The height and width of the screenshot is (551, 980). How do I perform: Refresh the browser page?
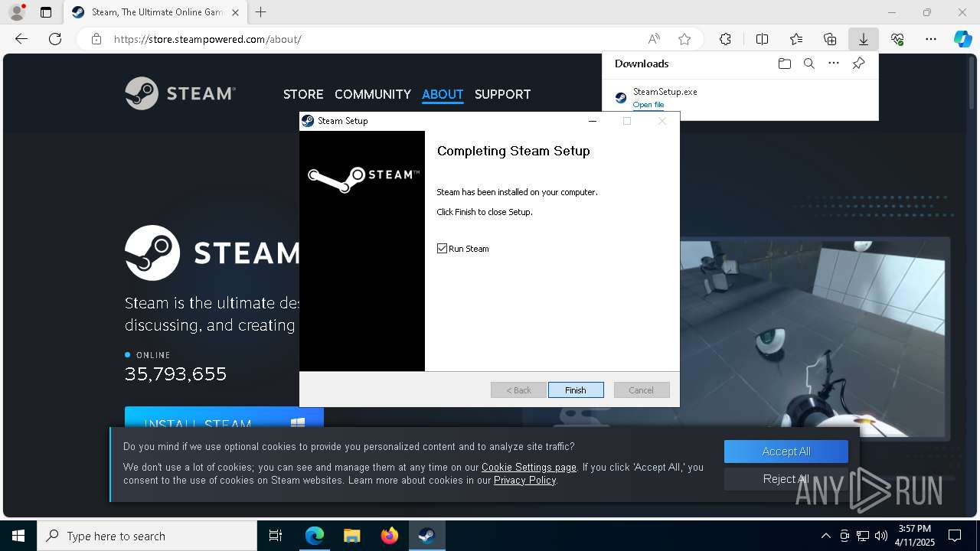coord(55,39)
